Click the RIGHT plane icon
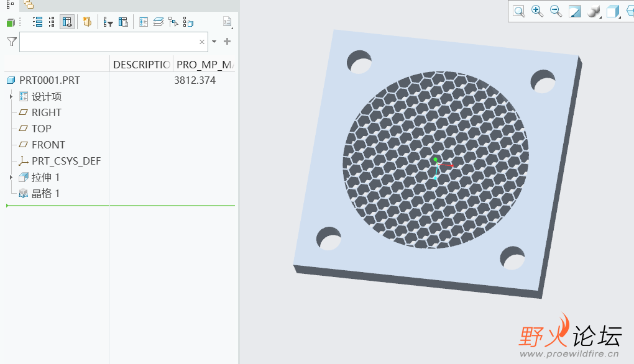This screenshot has height=364, width=634. (x=24, y=112)
